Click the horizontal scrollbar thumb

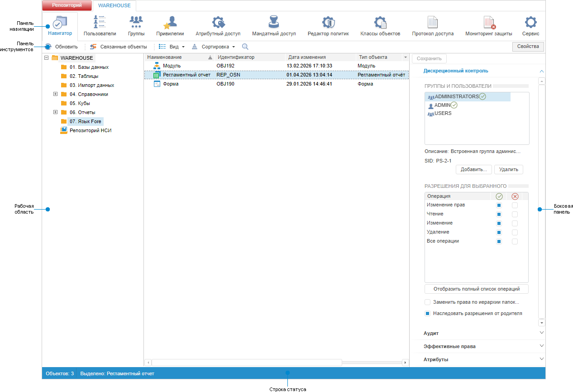tap(247, 363)
